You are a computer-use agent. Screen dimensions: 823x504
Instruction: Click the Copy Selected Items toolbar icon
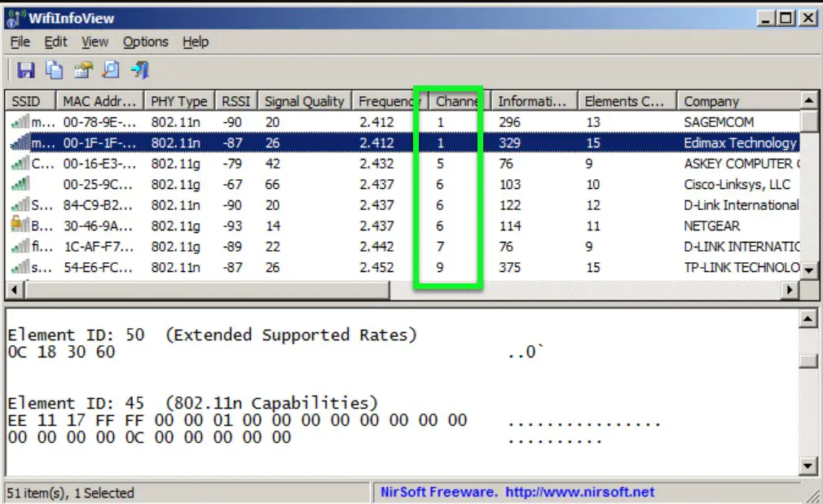[54, 70]
